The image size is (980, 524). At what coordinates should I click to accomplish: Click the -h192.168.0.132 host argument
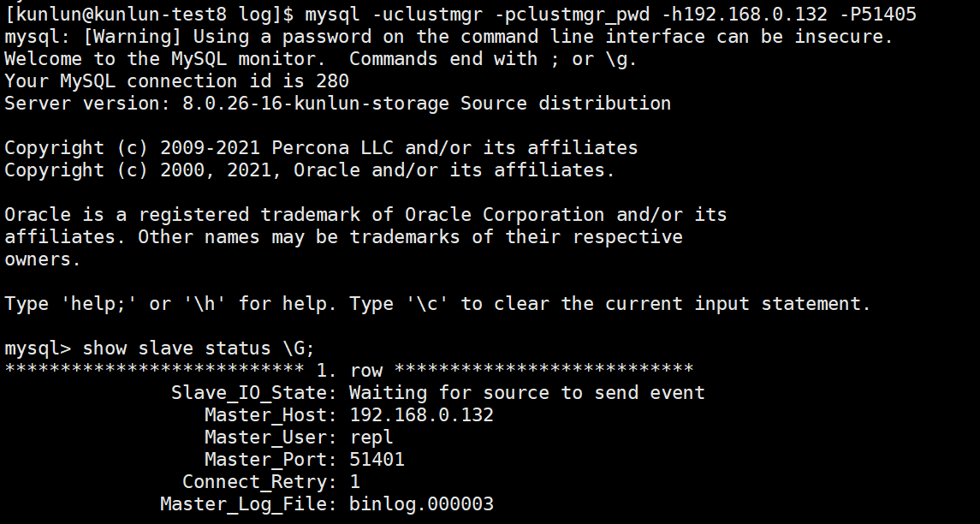[745, 14]
